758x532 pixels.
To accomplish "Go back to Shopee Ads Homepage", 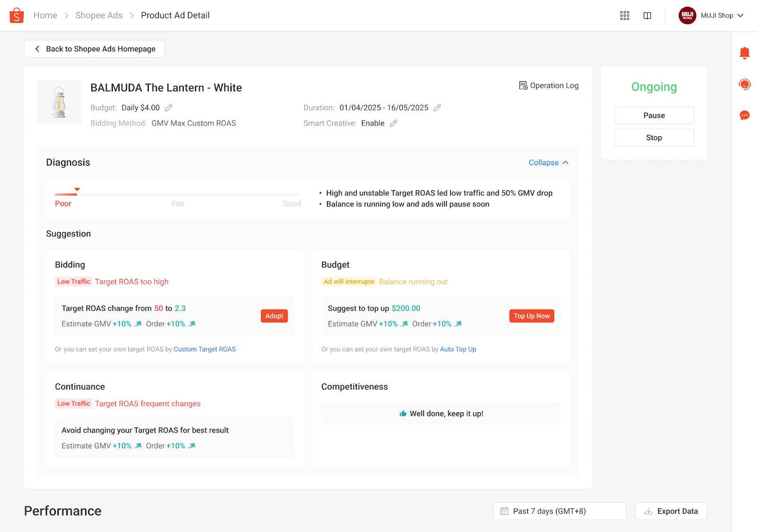I will [94, 49].
